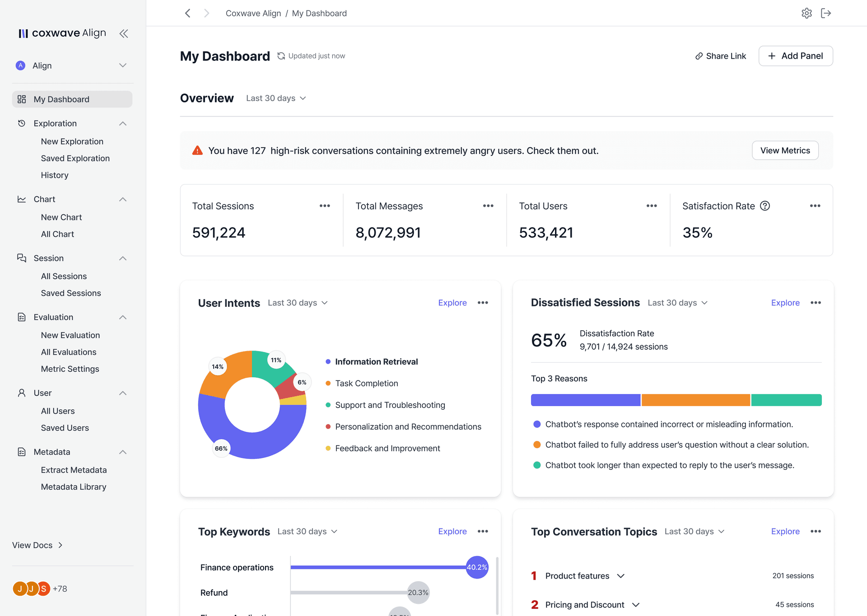
Task: Click the purple segment of Top 3 Reasons bar
Action: pyautogui.click(x=585, y=400)
